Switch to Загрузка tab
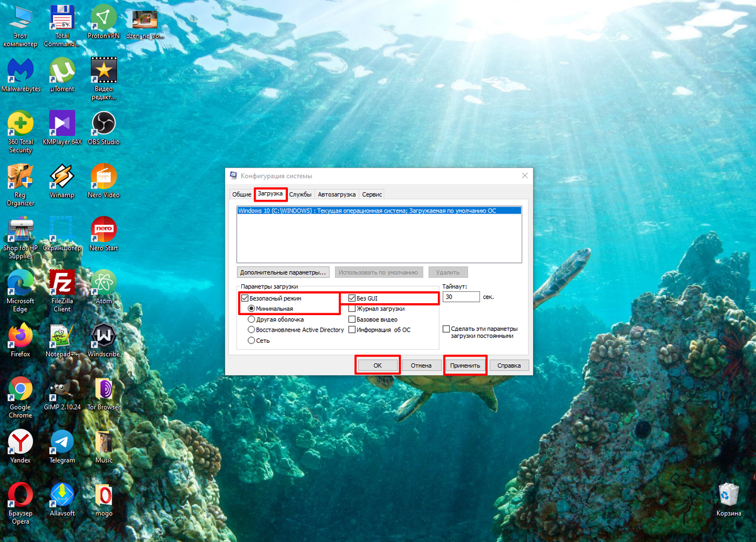756x542 pixels. point(270,193)
